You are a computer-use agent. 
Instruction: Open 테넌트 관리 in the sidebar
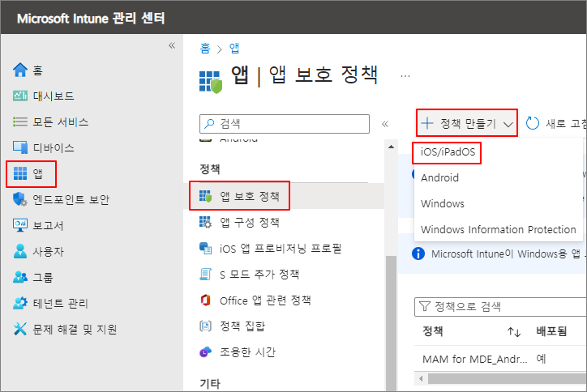pos(60,303)
